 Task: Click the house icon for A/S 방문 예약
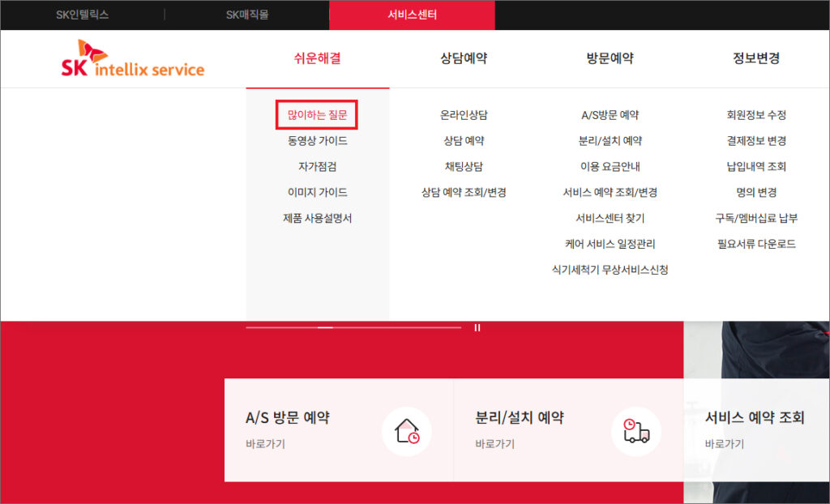point(407,431)
